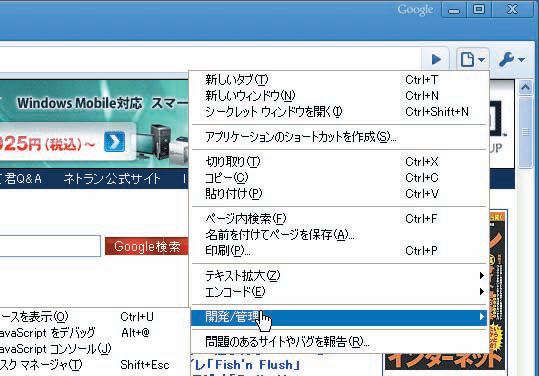Click the scrollbar up arrow
The image size is (539, 376).
tap(525, 88)
